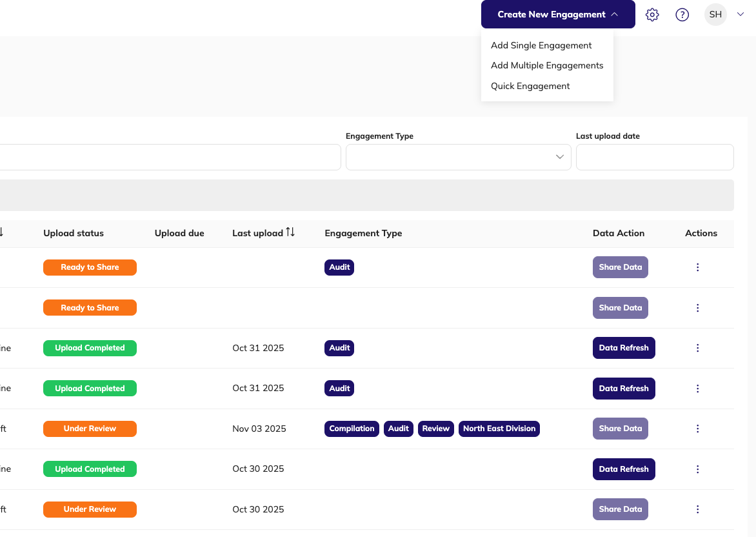Click the Under Review badge for Nov 03
The height and width of the screenshot is (537, 756).
[90, 429]
